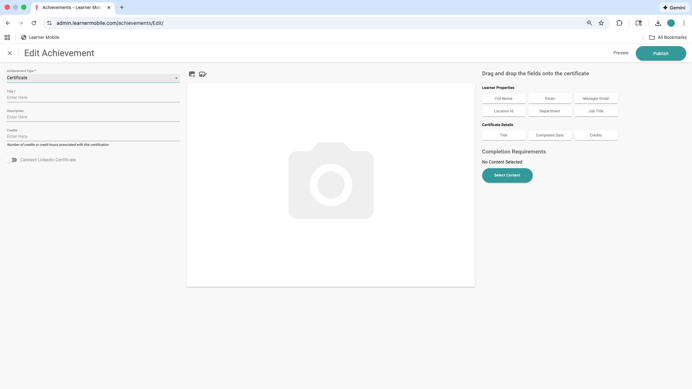Select the Completed Date certificate detail chip
Screen dimensions: 692x389
[x=549, y=135]
